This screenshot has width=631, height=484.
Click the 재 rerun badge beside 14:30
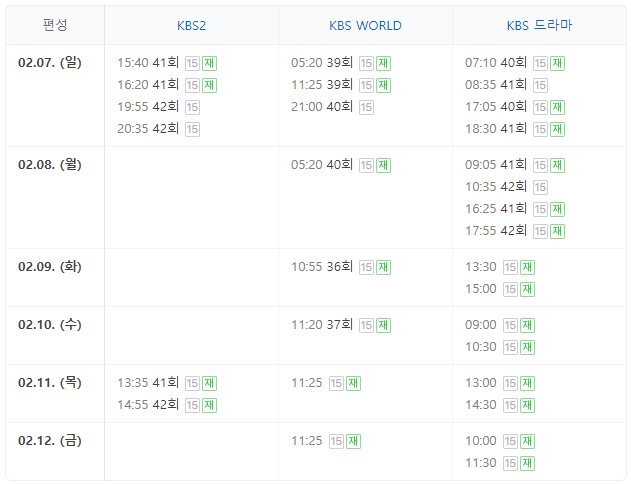(x=527, y=405)
